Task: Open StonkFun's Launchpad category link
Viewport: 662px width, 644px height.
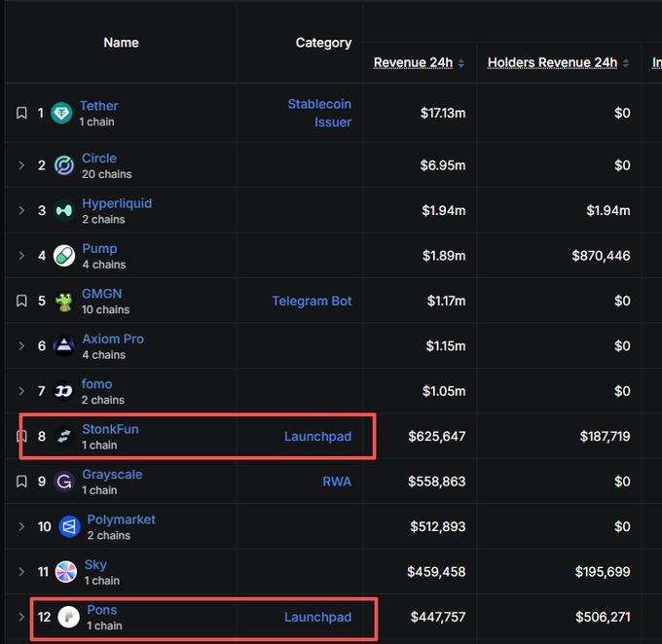Action: (x=317, y=437)
